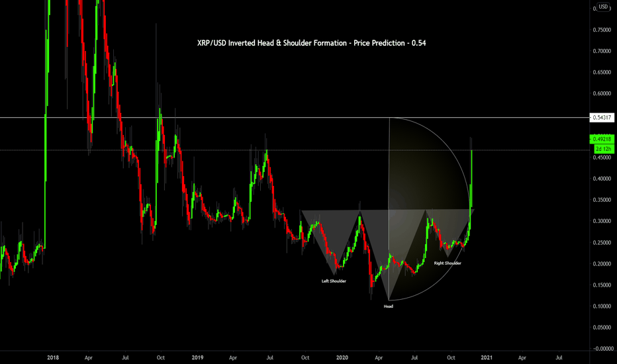The height and width of the screenshot is (364, 617).
Task: Click the 2020 time axis label
Action: click(x=342, y=357)
